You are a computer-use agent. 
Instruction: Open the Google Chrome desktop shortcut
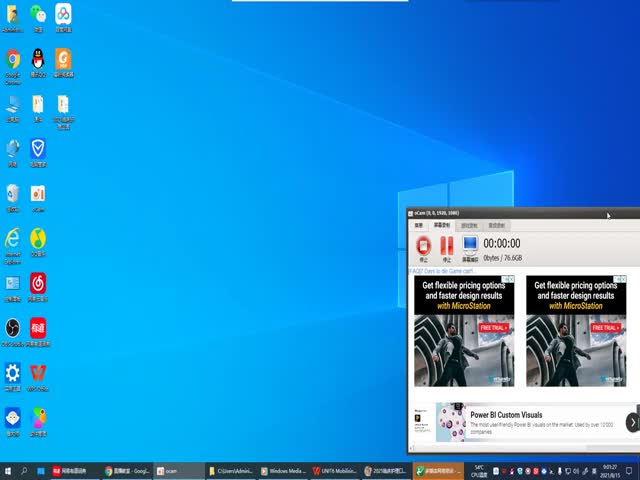click(13, 59)
